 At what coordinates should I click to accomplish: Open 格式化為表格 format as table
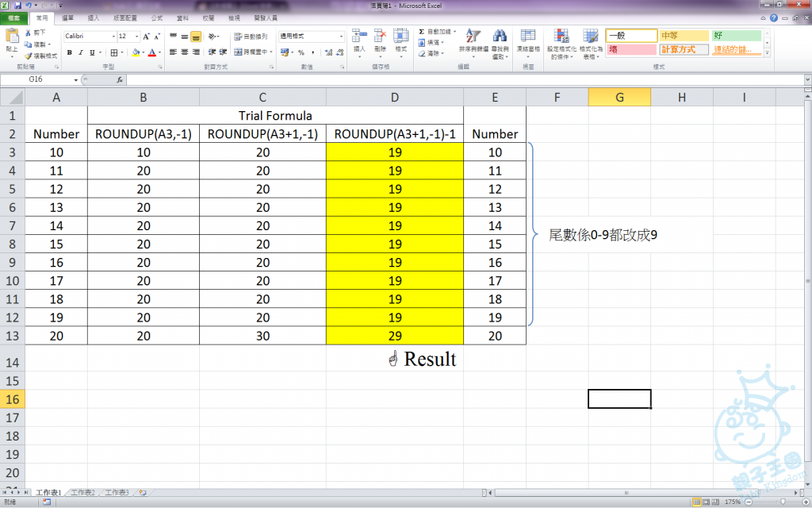pos(590,44)
